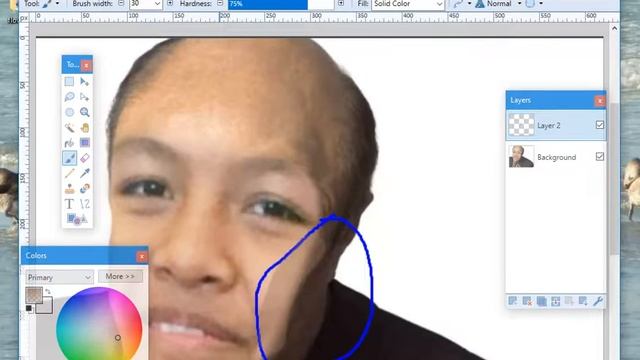Add a new layer in Layers panel

point(513,301)
